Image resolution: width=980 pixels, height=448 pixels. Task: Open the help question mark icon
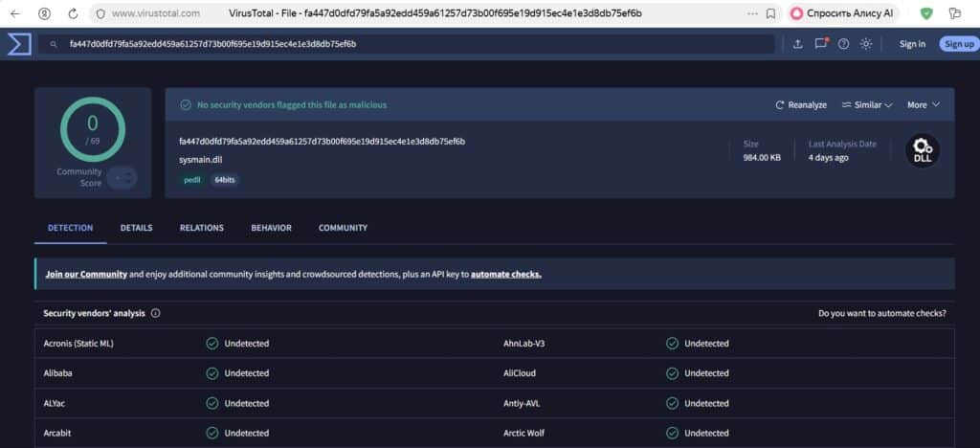tap(844, 44)
